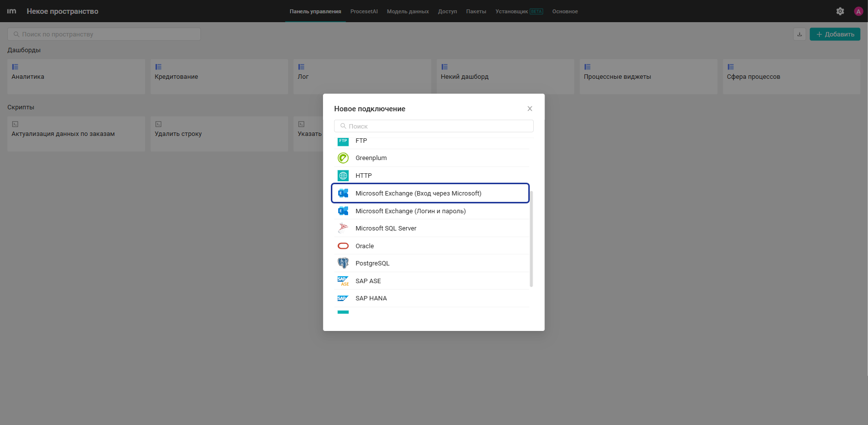Pick the HTTP globe icon
The width and height of the screenshot is (868, 425).
[x=343, y=176]
